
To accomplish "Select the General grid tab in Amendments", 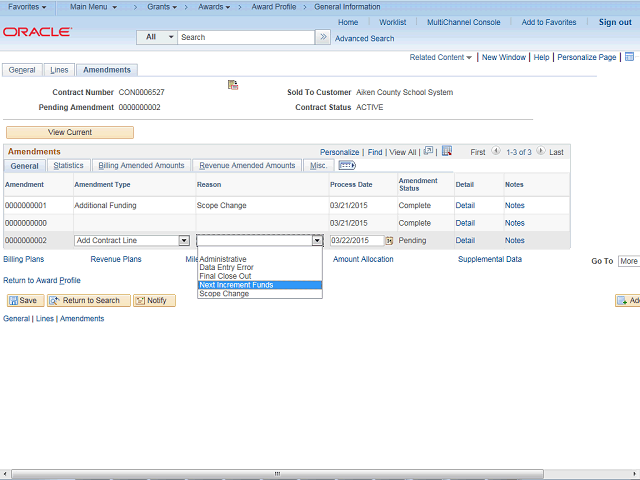I will (x=24, y=166).
